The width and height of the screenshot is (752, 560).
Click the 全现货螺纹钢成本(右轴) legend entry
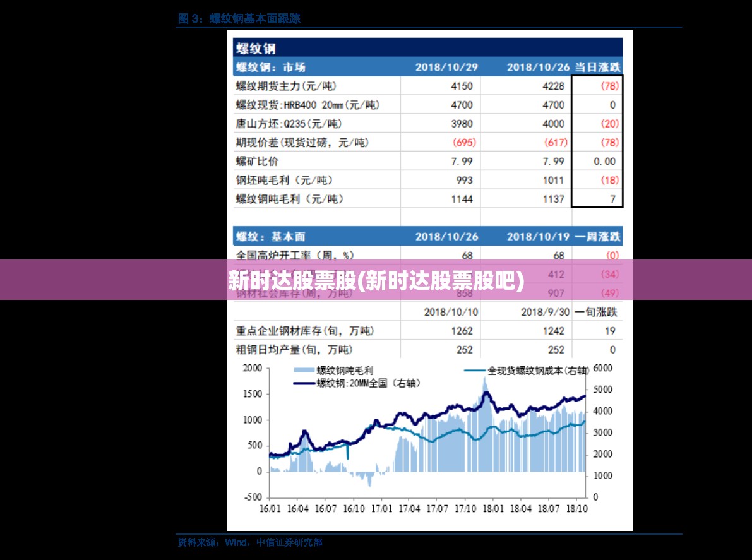[525, 370]
